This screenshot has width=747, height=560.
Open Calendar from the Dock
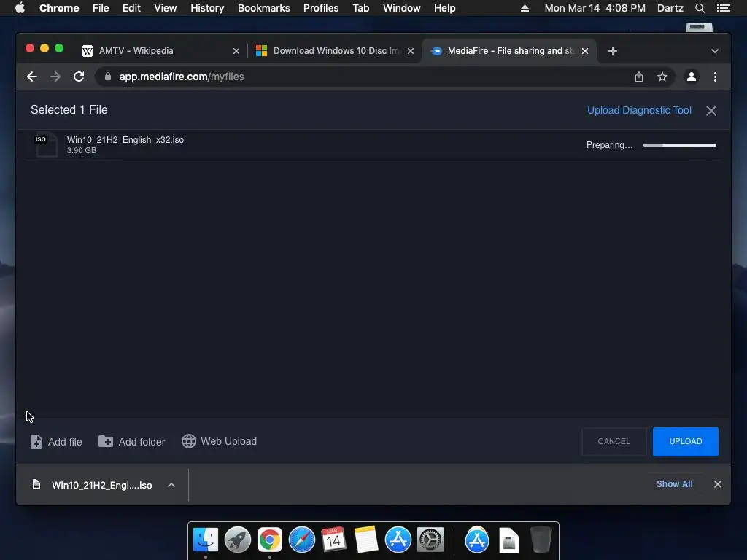[333, 540]
